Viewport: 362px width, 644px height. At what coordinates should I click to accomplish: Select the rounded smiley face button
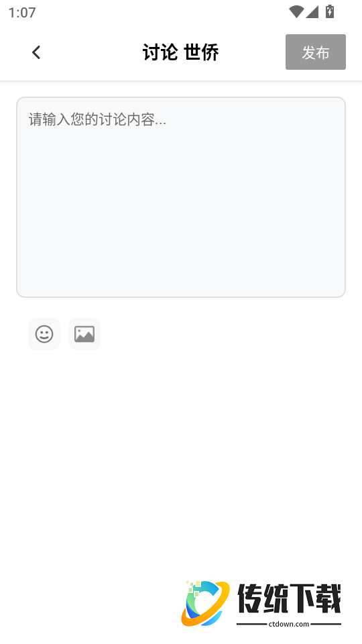pyautogui.click(x=44, y=334)
